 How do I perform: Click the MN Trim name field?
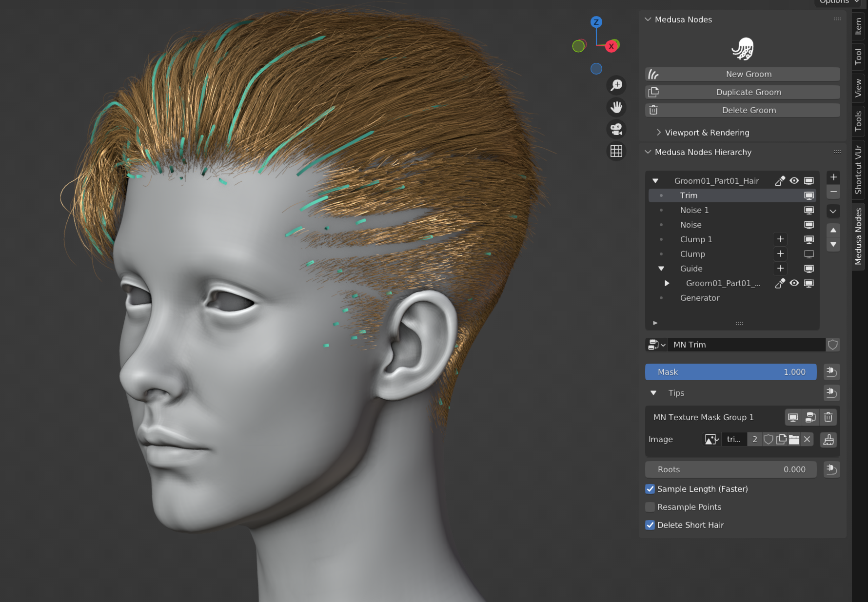pos(746,345)
